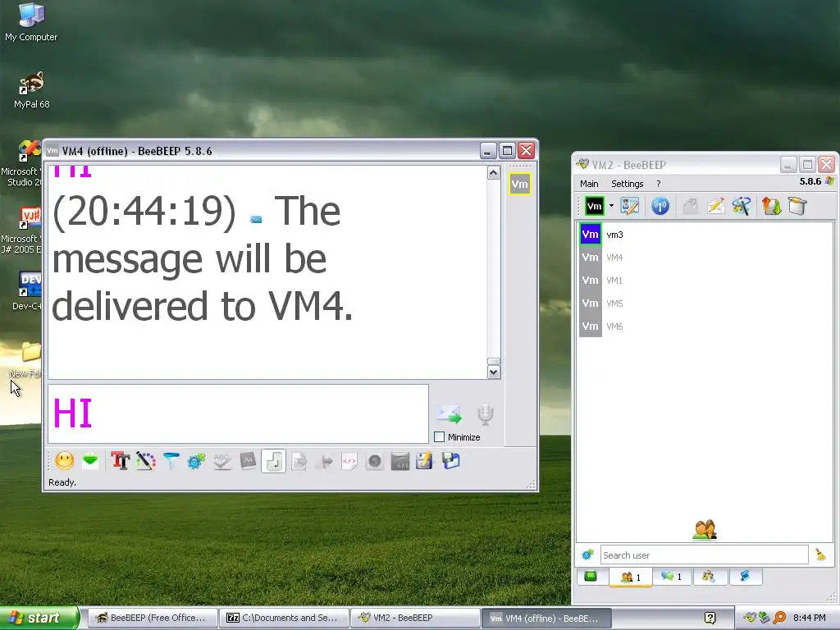
Task: Click the code snippet </> icon
Action: pos(349,461)
